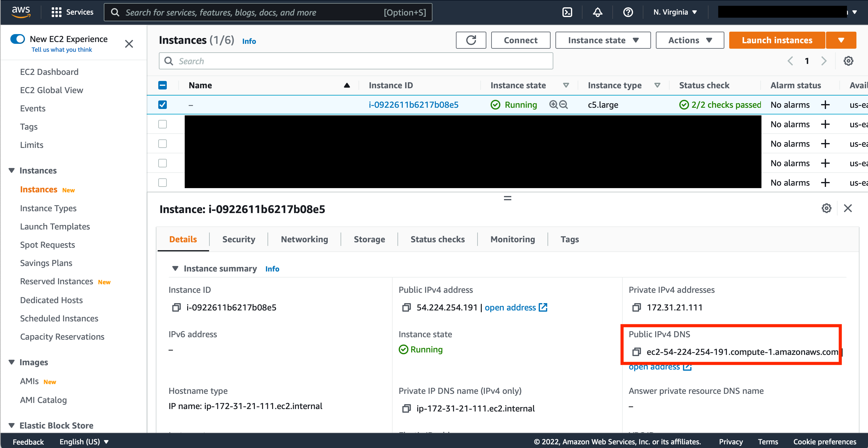The image size is (868, 448).
Task: Open the notifications bell
Action: [x=597, y=12]
